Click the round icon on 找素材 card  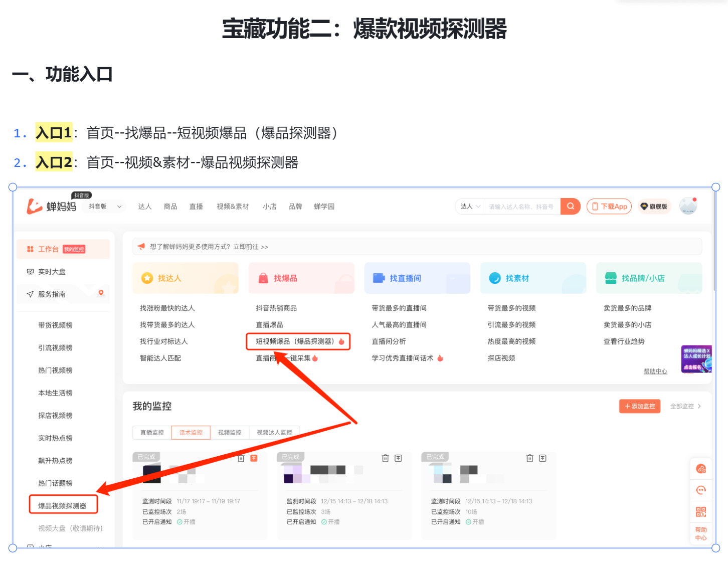(x=495, y=278)
